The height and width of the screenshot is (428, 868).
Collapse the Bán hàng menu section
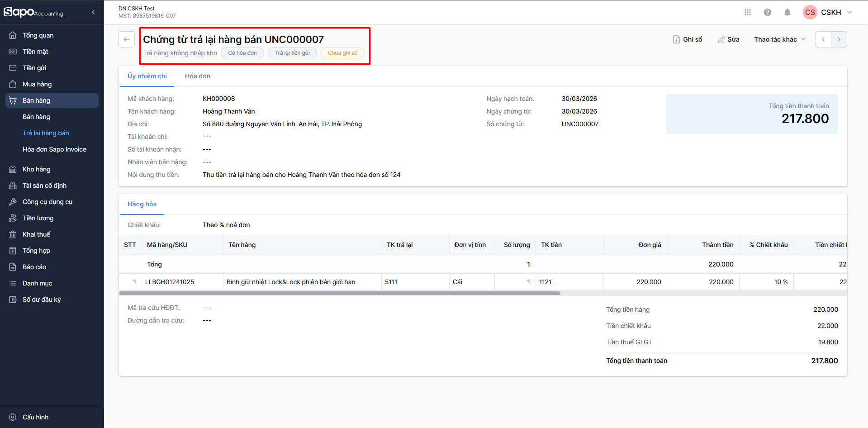52,100
